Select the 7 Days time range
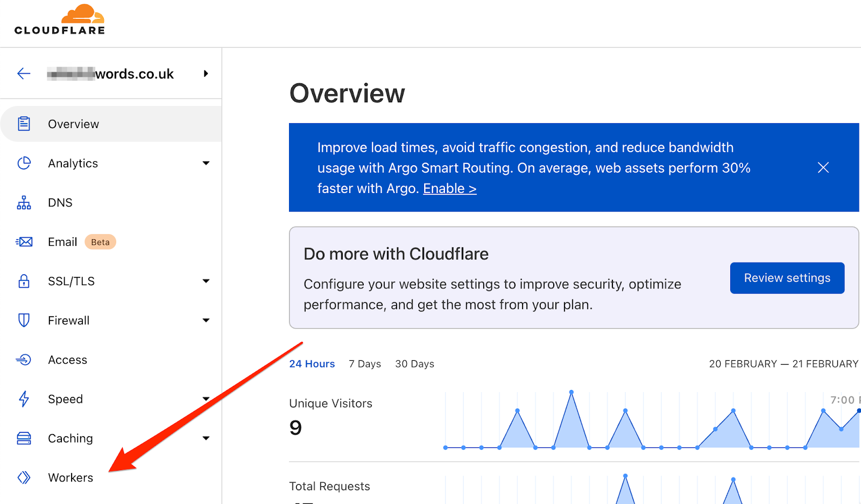 pos(365,364)
